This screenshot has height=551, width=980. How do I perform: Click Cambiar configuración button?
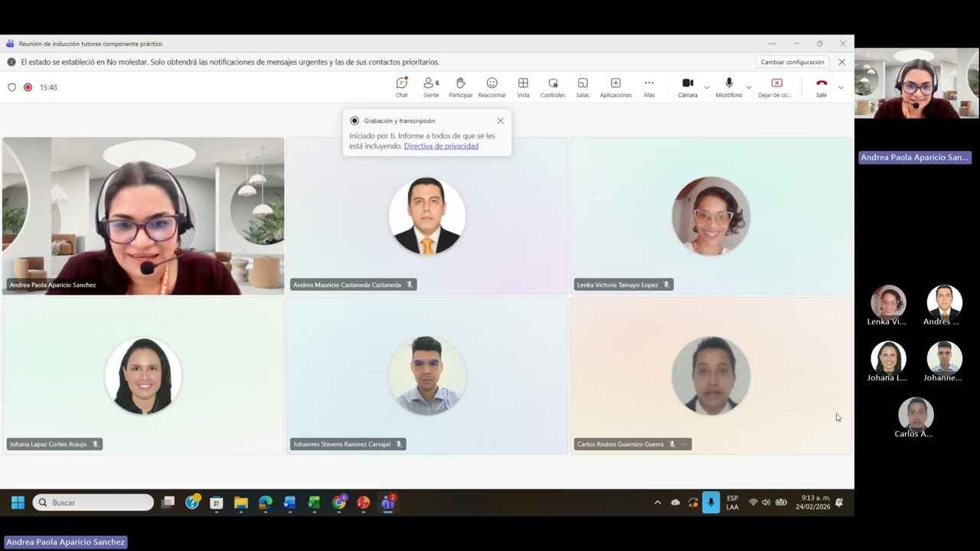(x=792, y=62)
